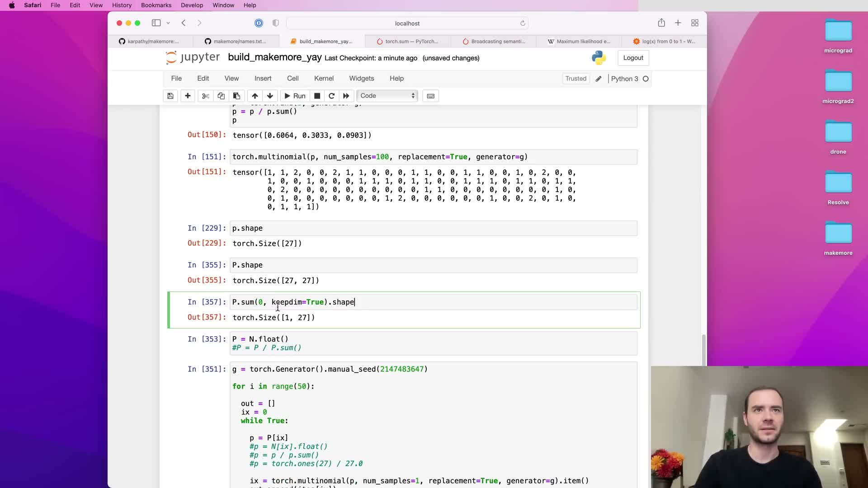Open the Code cell type dropdown
This screenshot has width=868, height=488.
387,96
